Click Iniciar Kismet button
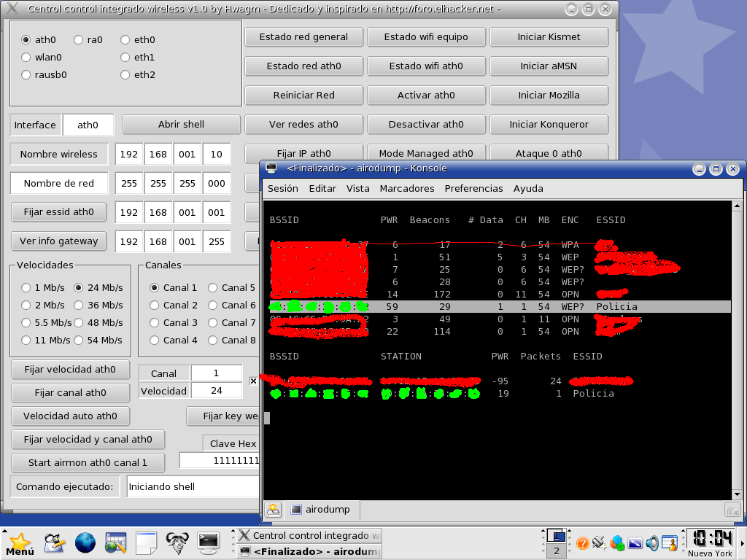This screenshot has height=560, width=747. 549,37
